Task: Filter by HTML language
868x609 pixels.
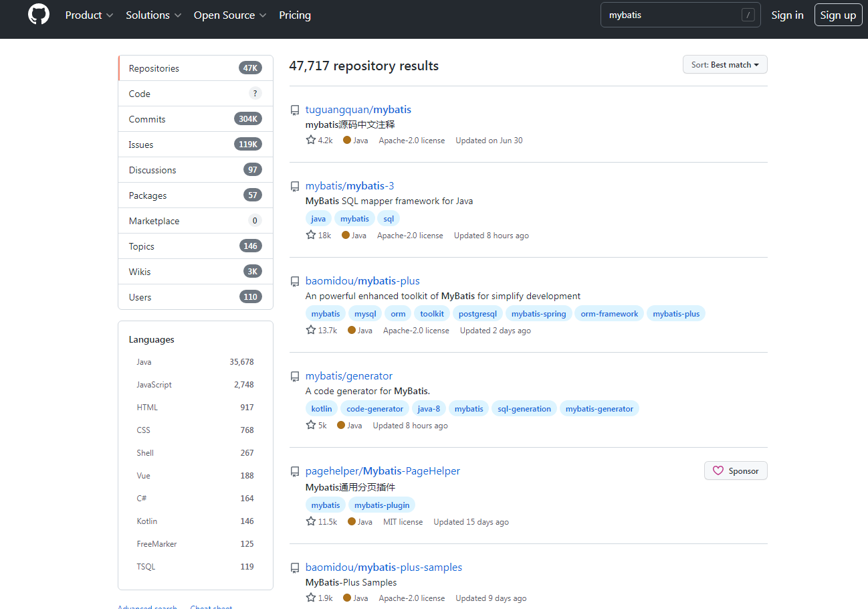Action: click(x=195, y=408)
